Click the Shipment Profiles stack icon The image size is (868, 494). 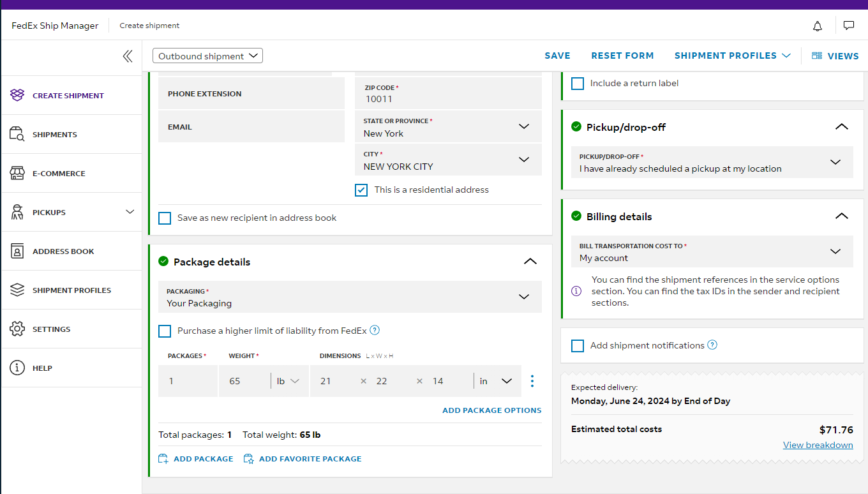coord(17,290)
